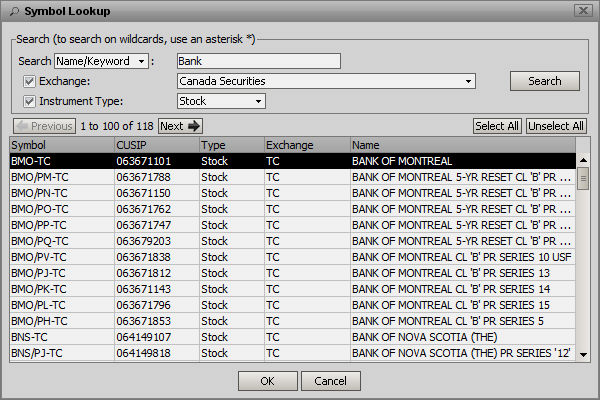The width and height of the screenshot is (600, 400).
Task: Sort by the CUSIP column header
Action: [157, 145]
